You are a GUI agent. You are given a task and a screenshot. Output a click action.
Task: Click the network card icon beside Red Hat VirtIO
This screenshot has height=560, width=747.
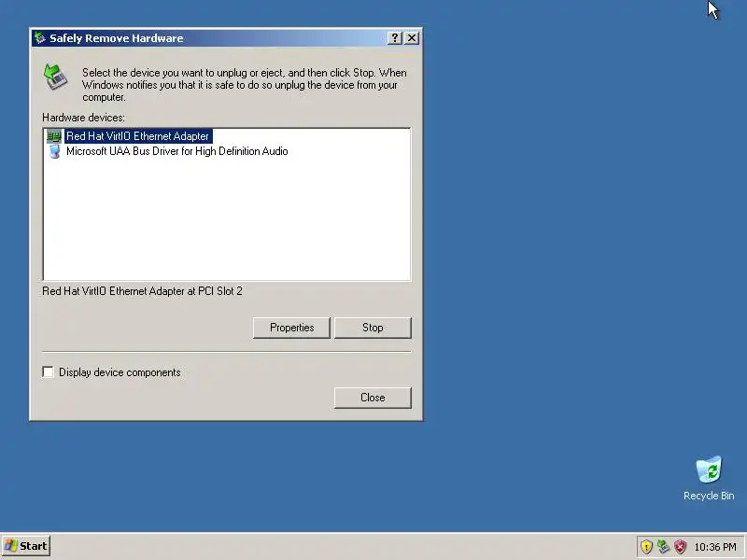click(x=54, y=136)
